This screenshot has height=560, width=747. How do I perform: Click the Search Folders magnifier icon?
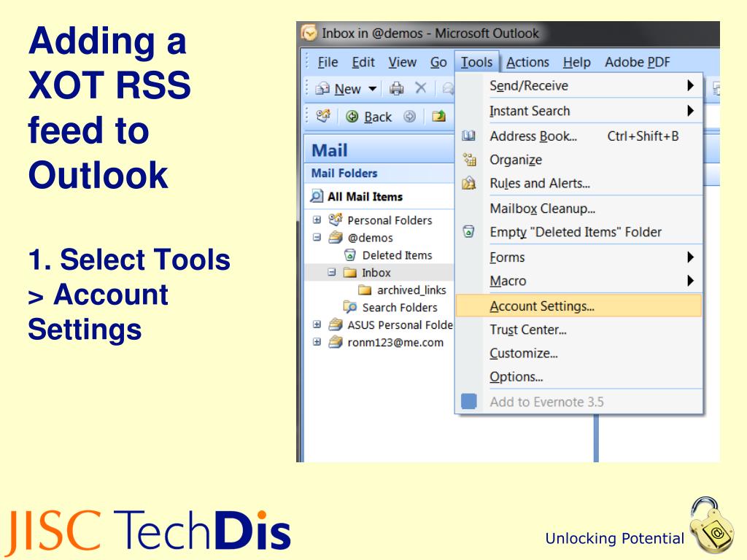click(x=350, y=307)
